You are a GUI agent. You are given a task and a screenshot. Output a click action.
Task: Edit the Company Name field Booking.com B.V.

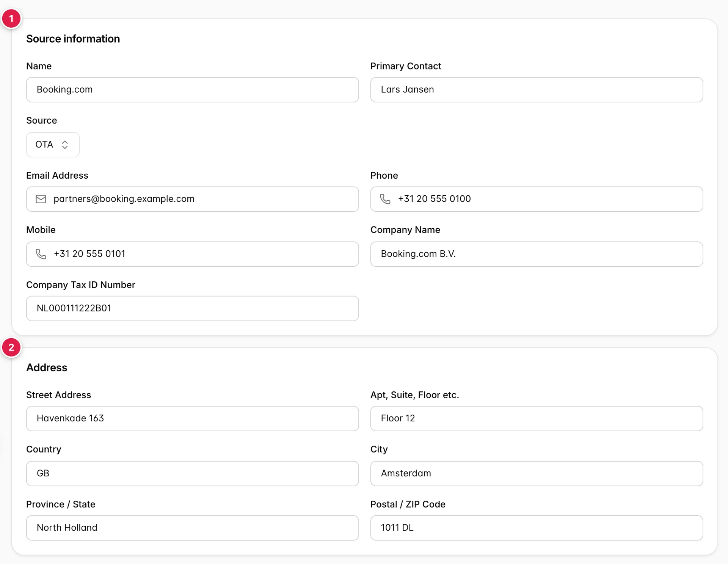click(537, 254)
